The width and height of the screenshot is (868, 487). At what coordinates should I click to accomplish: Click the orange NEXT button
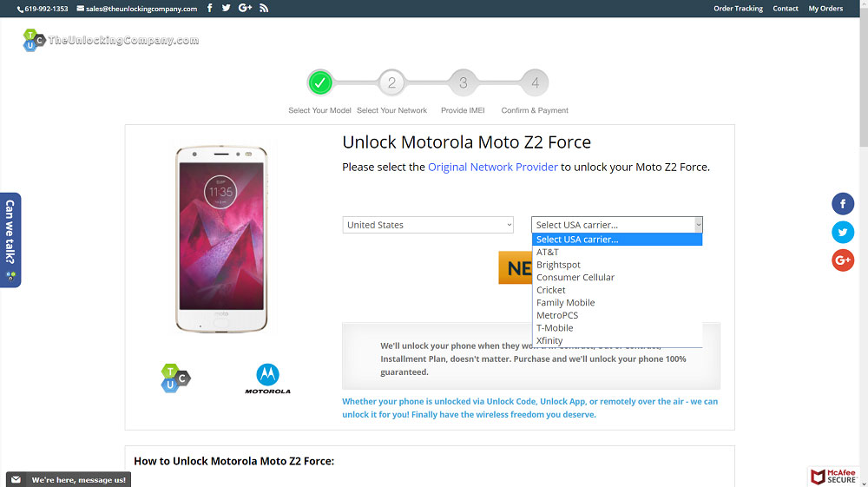[x=516, y=267]
